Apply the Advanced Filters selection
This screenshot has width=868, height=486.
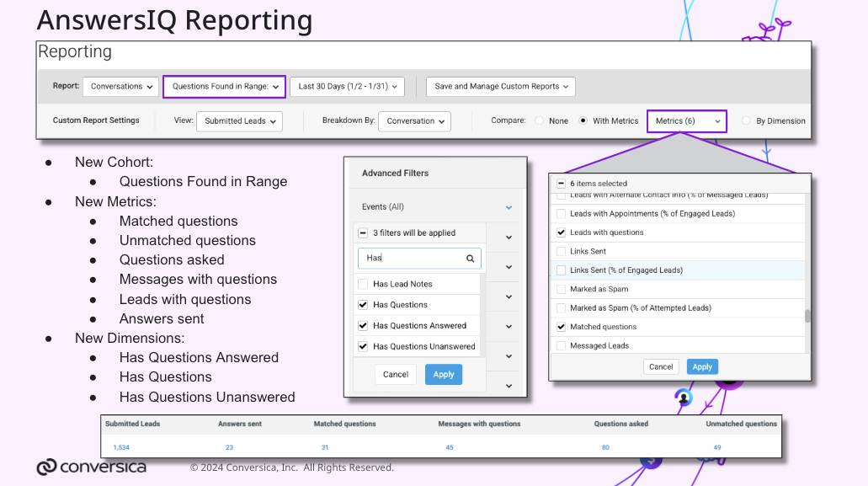(x=444, y=375)
